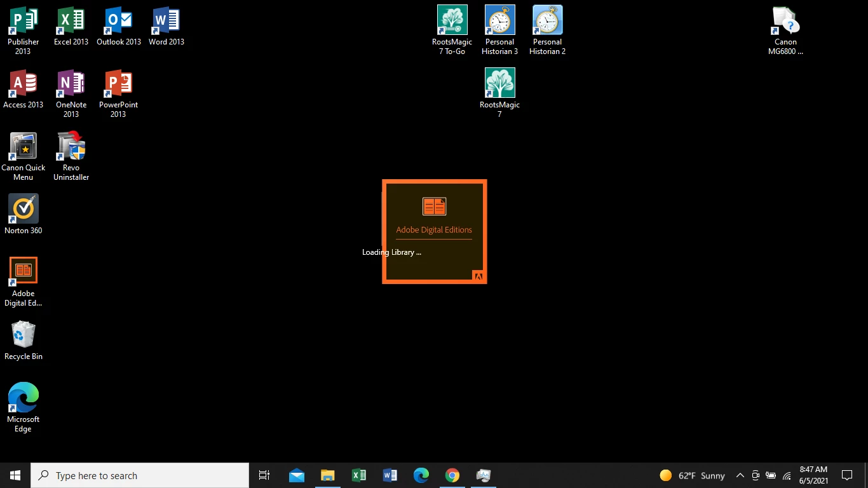Click the taskbar search box
The width and height of the screenshot is (868, 488).
click(x=140, y=475)
